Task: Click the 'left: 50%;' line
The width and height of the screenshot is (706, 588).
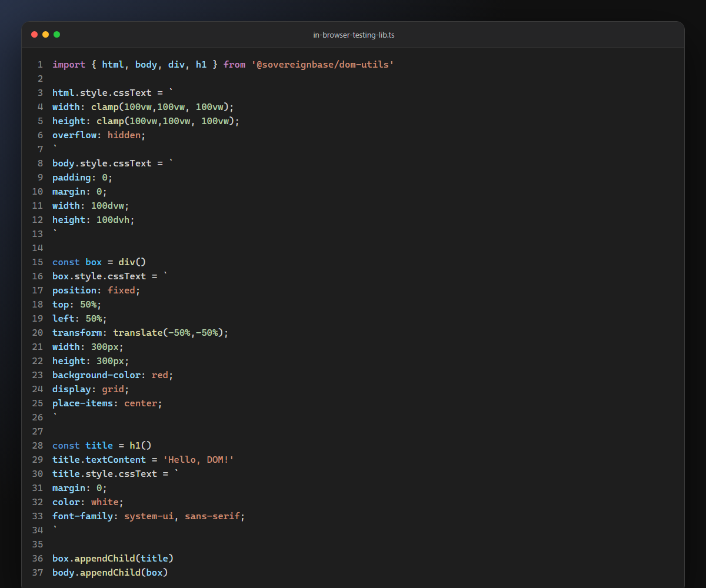Action: pyautogui.click(x=80, y=319)
